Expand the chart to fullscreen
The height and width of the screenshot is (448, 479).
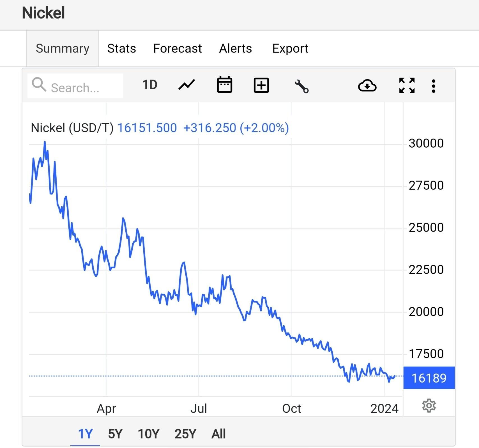click(x=407, y=85)
